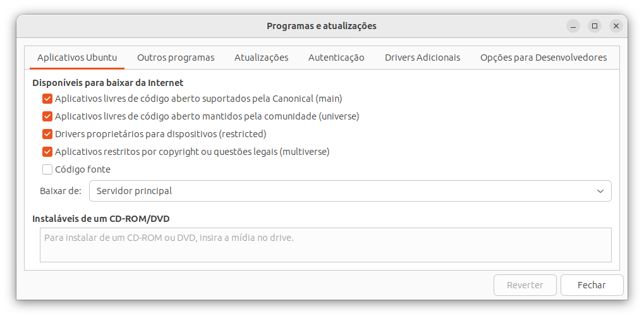This screenshot has height=318, width=644.
Task: Toggle community maintained (universe) checkbox
Action: click(47, 116)
